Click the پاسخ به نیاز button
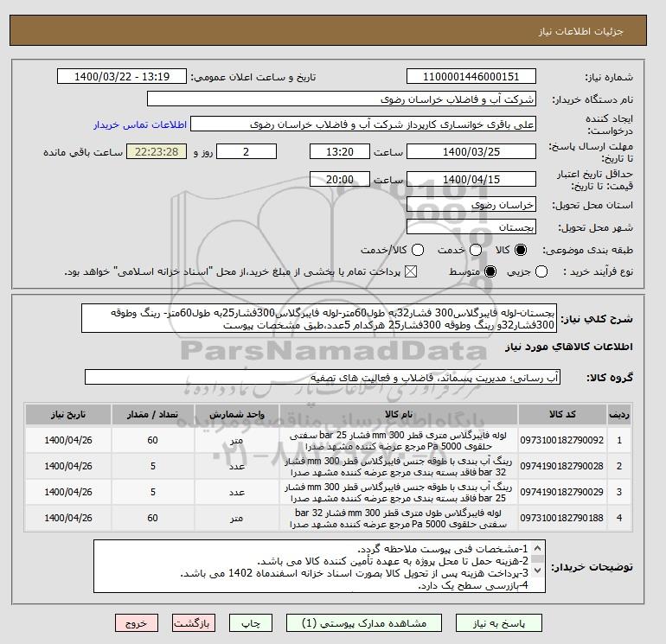Screen dimensions: 666x644 pyautogui.click(x=499, y=623)
